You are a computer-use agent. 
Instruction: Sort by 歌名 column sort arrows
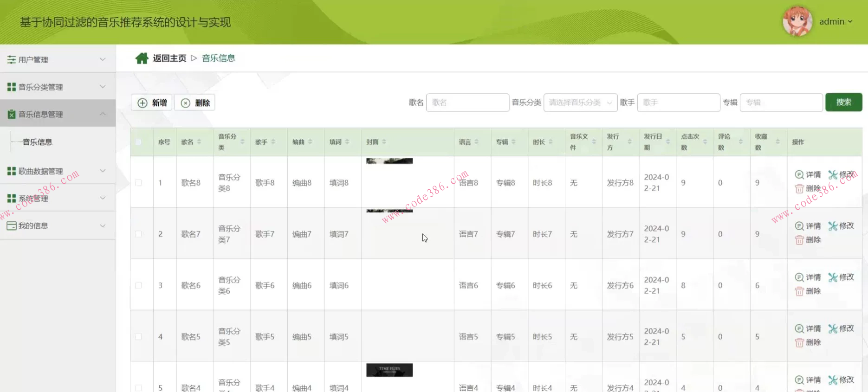pyautogui.click(x=199, y=142)
